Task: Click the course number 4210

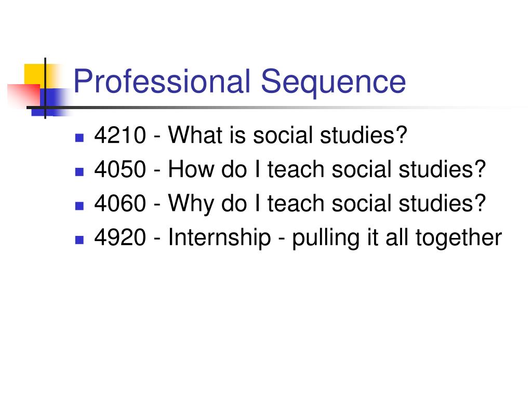Action: [120, 135]
